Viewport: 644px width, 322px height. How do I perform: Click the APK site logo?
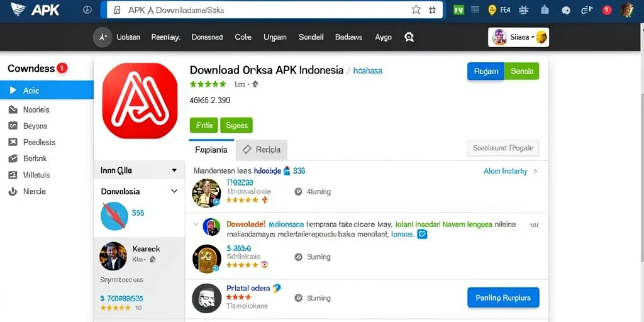point(35,10)
